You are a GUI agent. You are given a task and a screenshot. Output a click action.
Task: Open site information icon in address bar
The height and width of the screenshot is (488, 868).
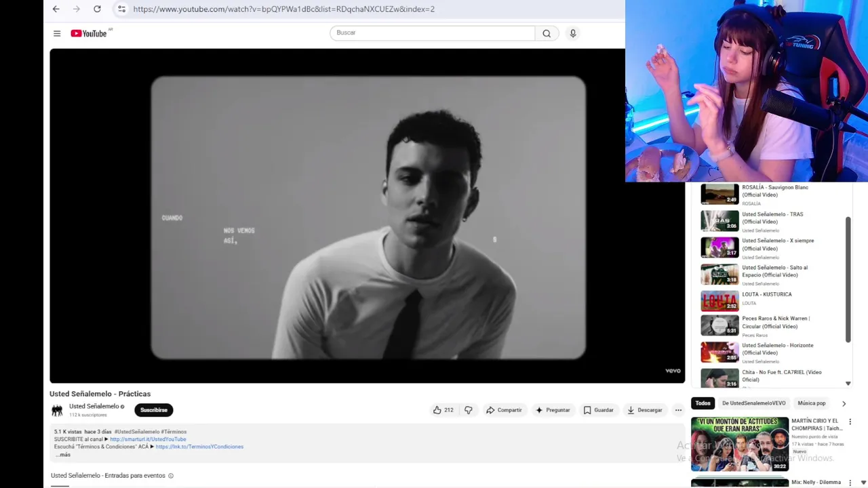pos(121,9)
